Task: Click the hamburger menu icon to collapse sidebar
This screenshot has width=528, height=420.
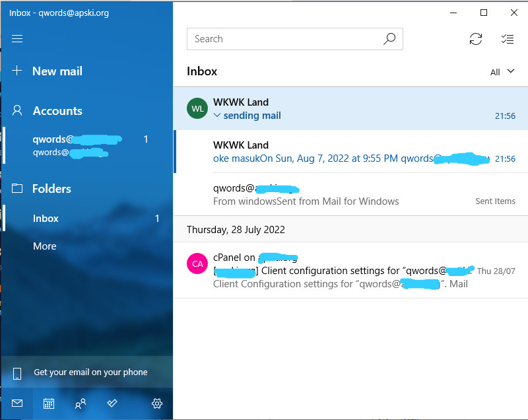Action: (x=17, y=39)
